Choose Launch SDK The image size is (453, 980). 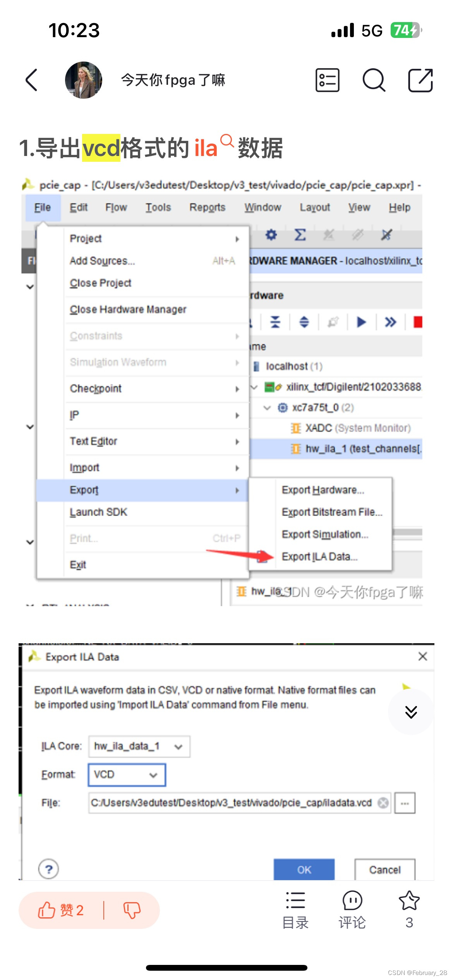click(x=142, y=512)
